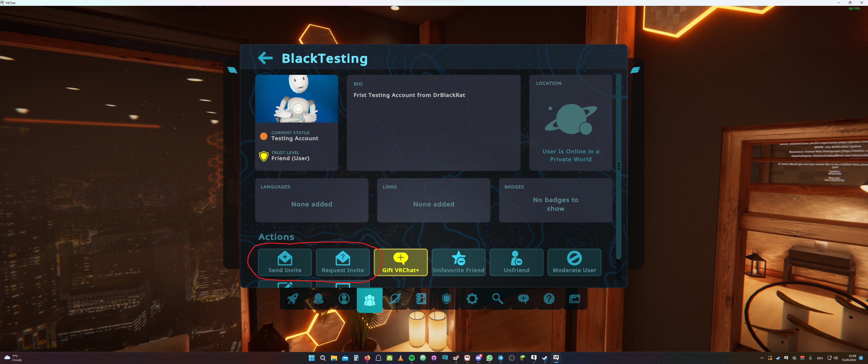
Task: Open the VRChat+ speech bubble tab
Action: click(523, 299)
